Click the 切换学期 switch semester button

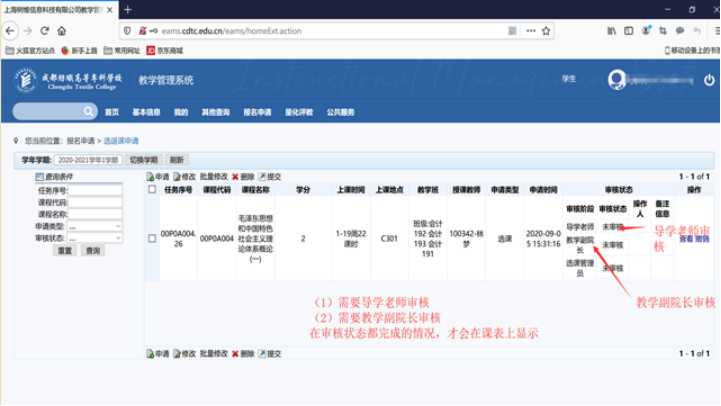[x=144, y=160]
